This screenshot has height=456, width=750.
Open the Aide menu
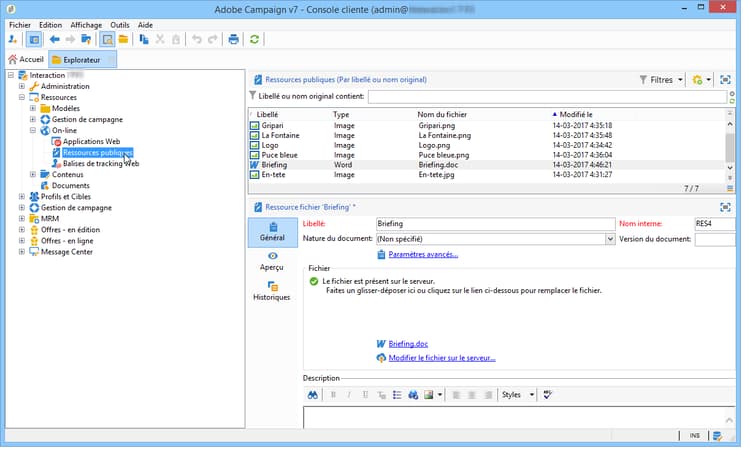click(x=145, y=25)
